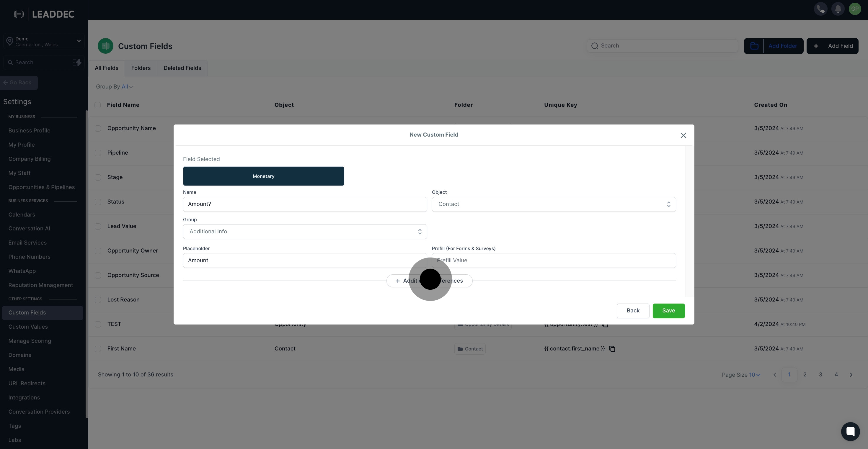Open the Object Contact dropdown
868x449 pixels.
click(x=554, y=204)
